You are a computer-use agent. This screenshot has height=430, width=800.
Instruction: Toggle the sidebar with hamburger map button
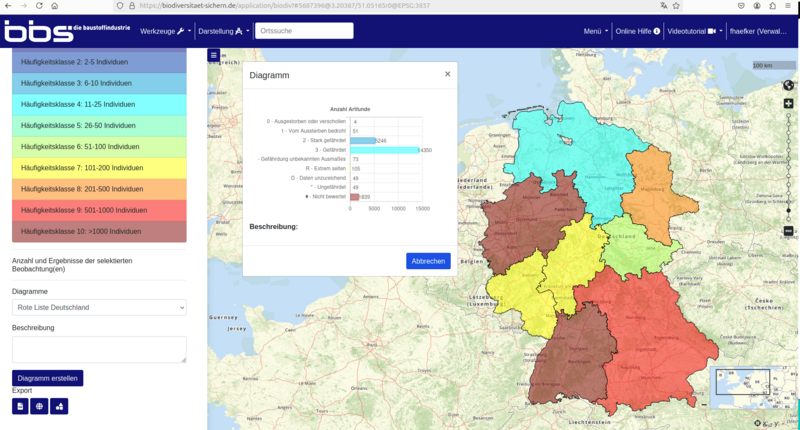click(213, 55)
